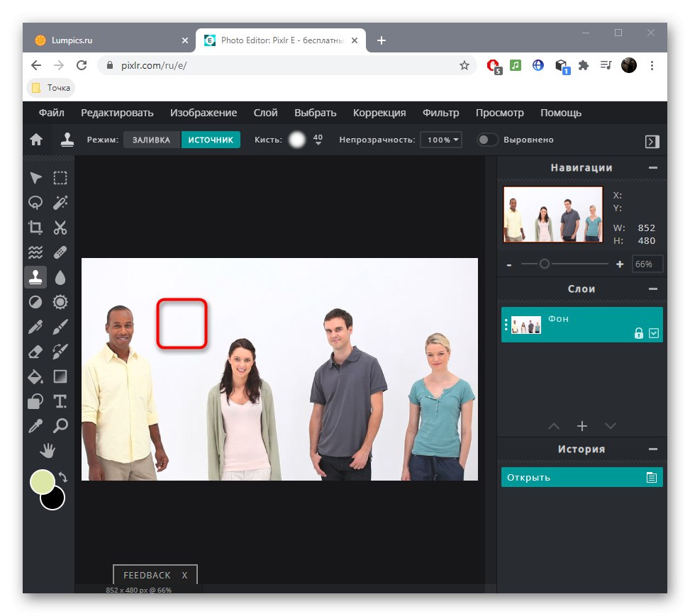Select the Fill paint bucket tool
This screenshot has width=690, height=616.
tap(35, 376)
